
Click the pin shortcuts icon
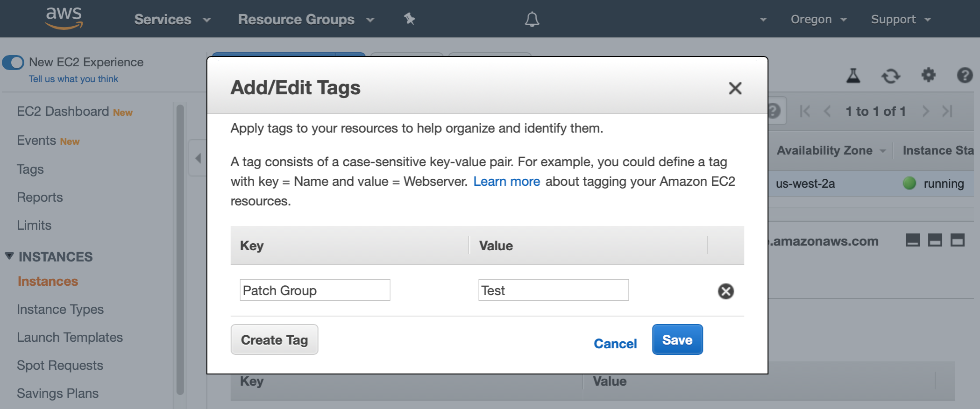[x=410, y=19]
